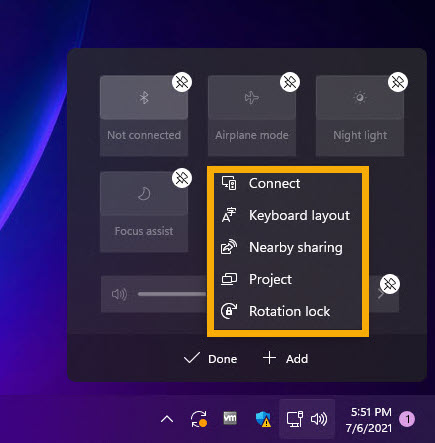This screenshot has width=435, height=443.
Task: Click the network tray icon
Action: coord(295,419)
